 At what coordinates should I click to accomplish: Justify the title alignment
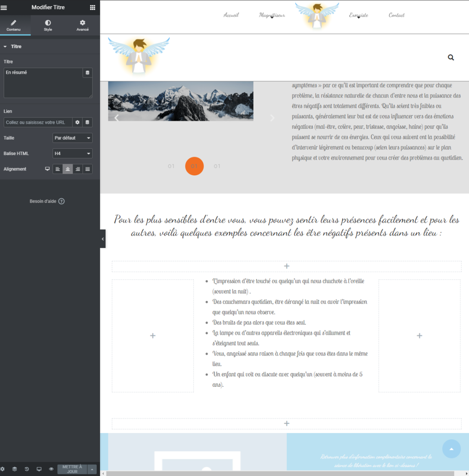click(88, 169)
